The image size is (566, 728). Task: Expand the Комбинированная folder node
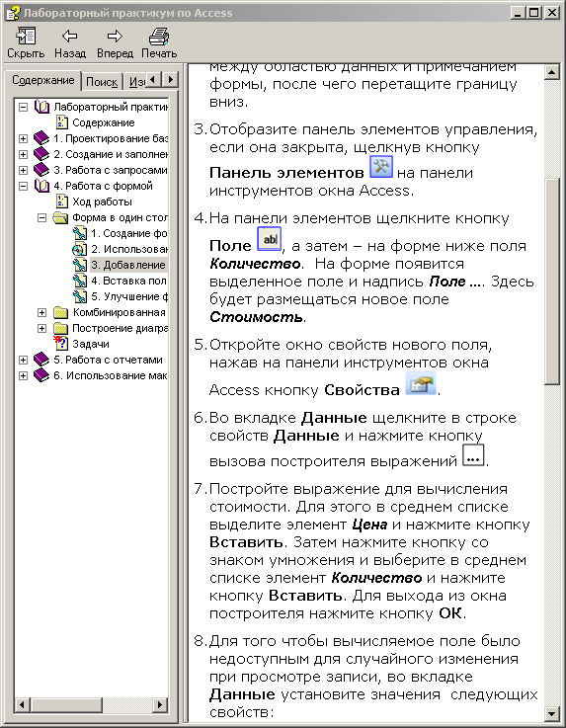tap(41, 312)
